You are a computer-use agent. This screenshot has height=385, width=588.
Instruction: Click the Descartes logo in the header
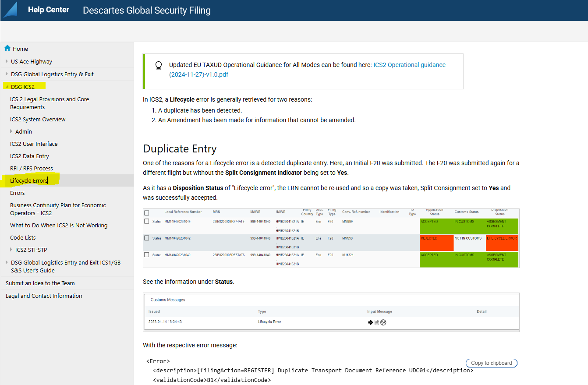[x=10, y=10]
